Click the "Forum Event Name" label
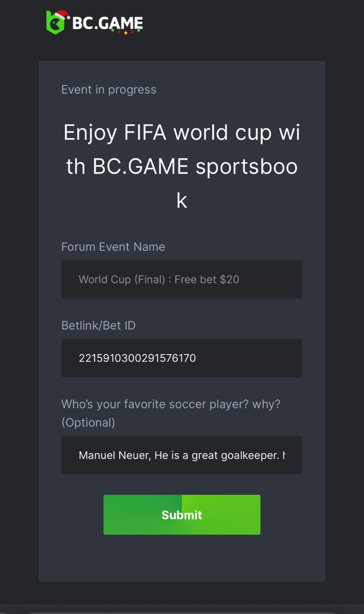Screen dimensions: 364x614 point(113,247)
